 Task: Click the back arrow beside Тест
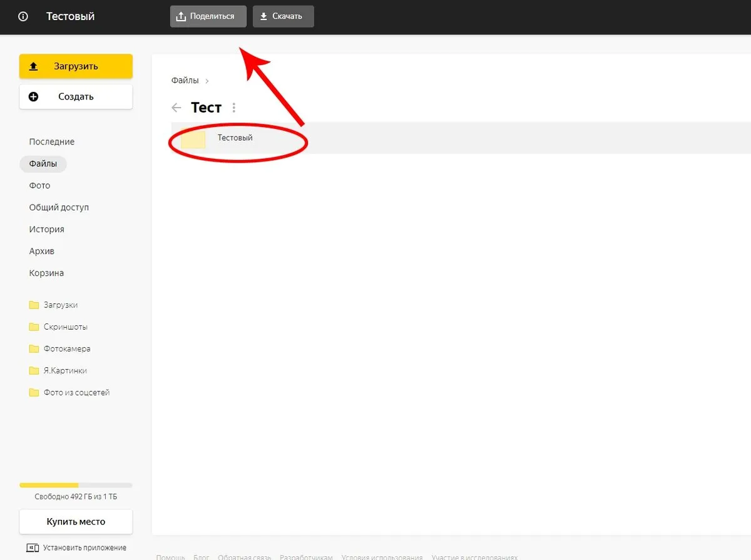pos(176,108)
